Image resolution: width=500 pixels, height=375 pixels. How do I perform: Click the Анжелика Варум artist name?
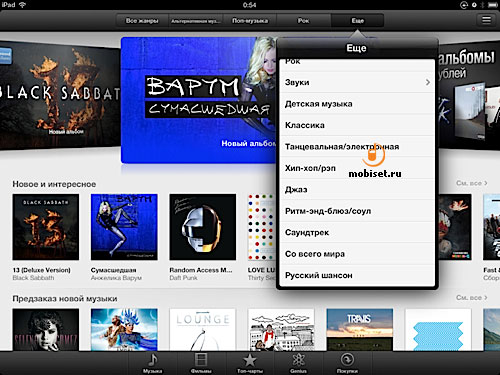coord(116,278)
